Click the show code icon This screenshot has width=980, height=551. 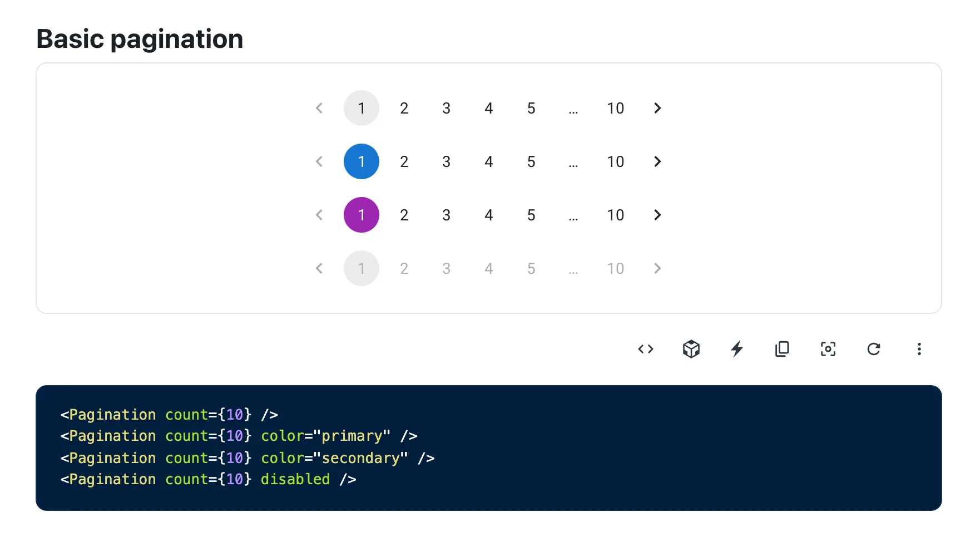pyautogui.click(x=646, y=349)
